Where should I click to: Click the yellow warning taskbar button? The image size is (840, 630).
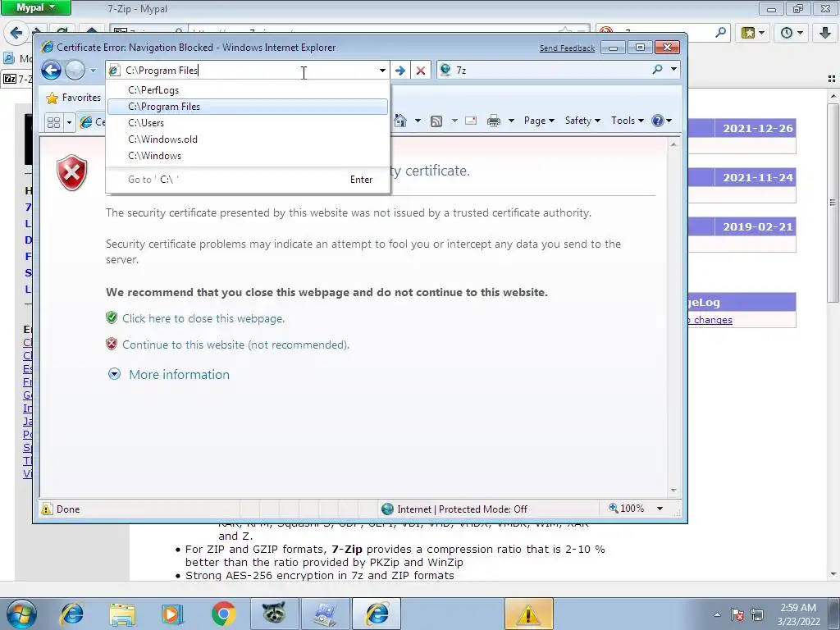[x=529, y=614]
